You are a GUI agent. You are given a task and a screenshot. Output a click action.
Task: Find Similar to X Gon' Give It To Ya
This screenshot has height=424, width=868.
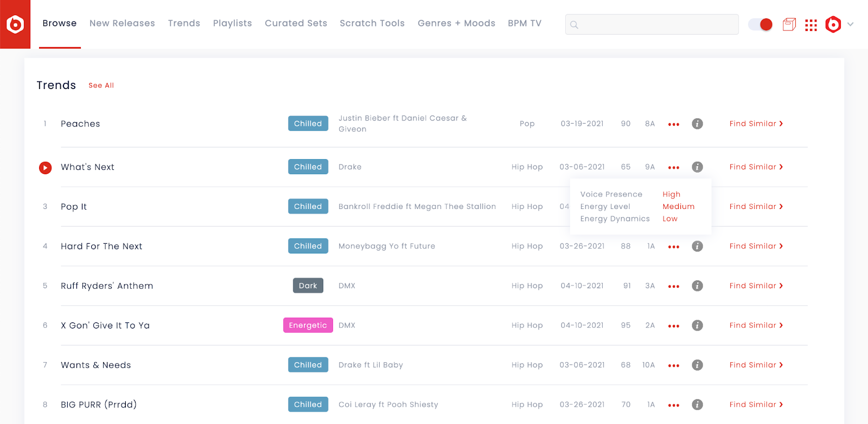(x=756, y=326)
